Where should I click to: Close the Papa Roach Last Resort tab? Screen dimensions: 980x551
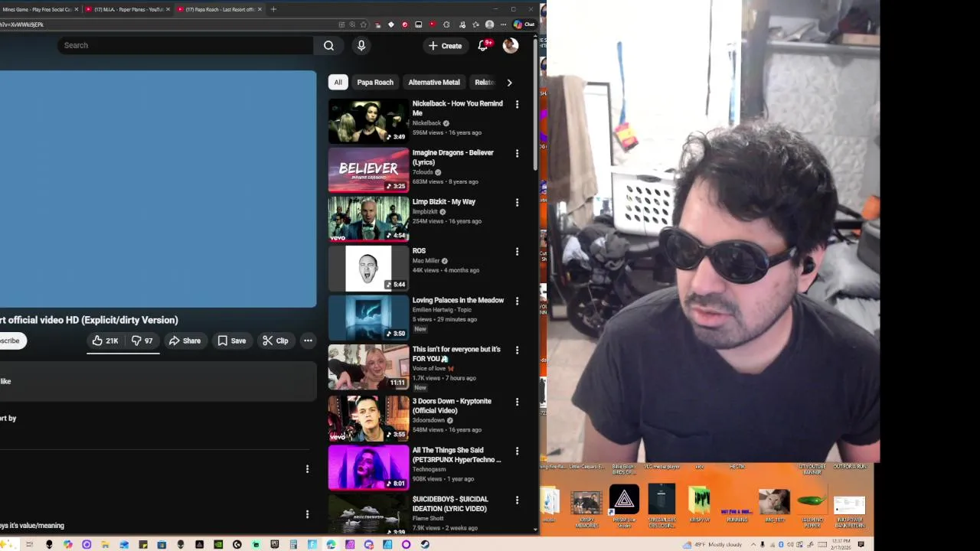pos(260,9)
